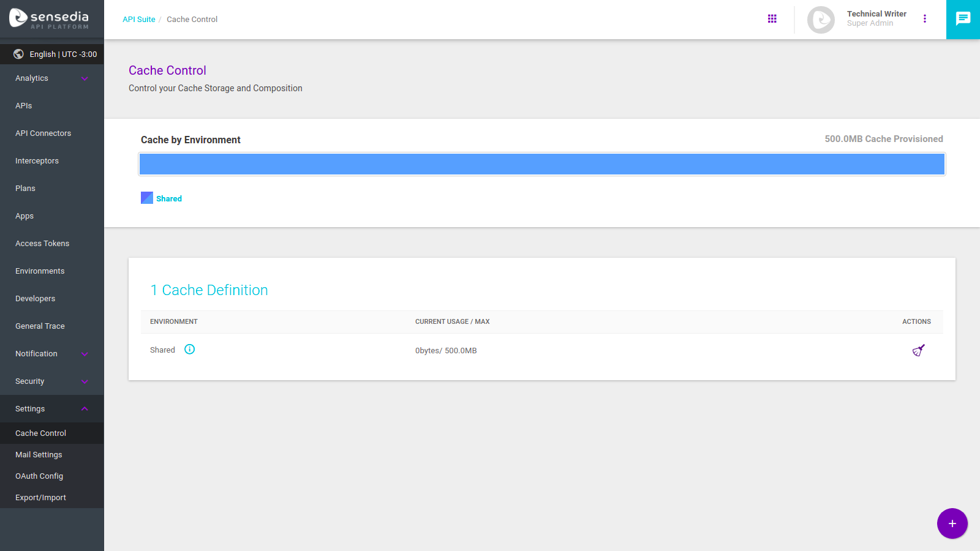This screenshot has height=551, width=980.
Task: Go to Mail Settings
Action: click(39, 455)
